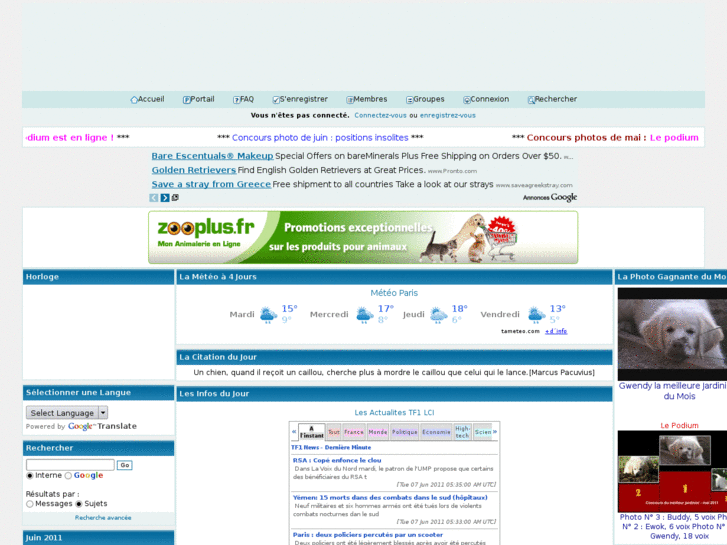Image resolution: width=727 pixels, height=545 pixels.
Task: Click the tameteo.com text
Action: tap(520, 331)
